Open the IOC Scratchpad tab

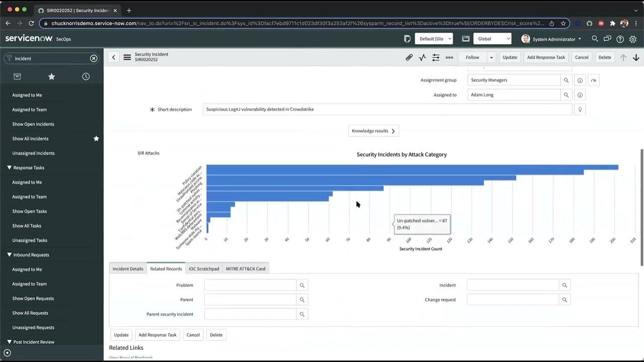point(204,268)
